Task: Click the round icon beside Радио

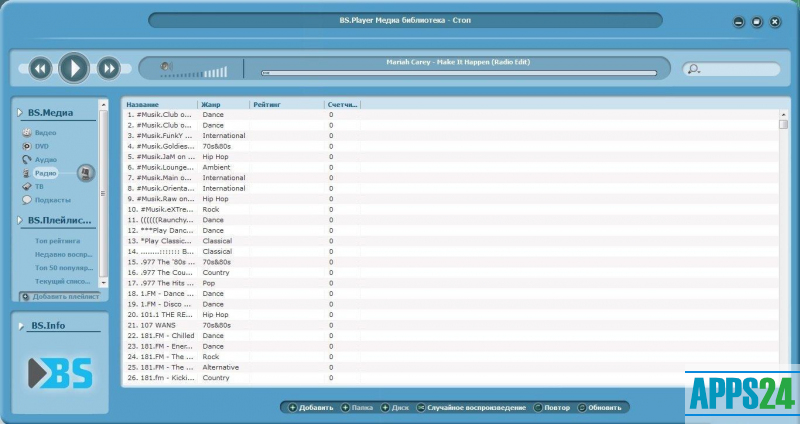Action: click(85, 173)
